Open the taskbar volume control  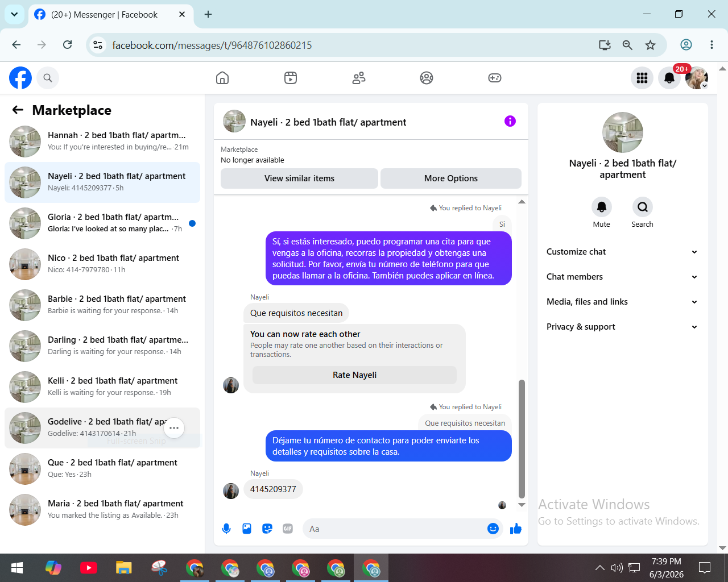pos(617,568)
